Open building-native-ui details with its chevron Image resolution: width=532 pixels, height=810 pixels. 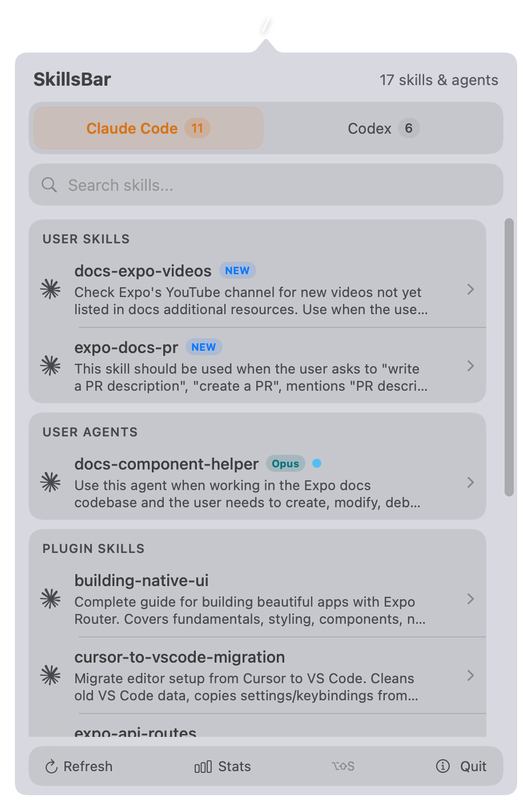(x=470, y=599)
